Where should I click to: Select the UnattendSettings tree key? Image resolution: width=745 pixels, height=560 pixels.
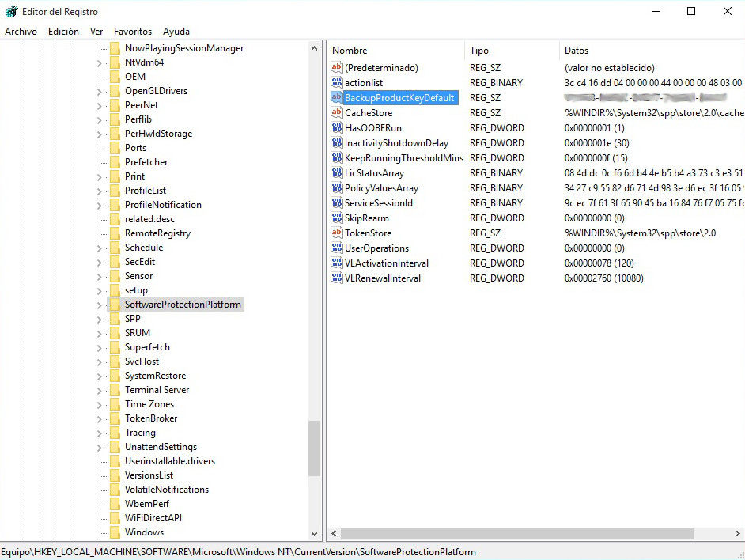(161, 447)
